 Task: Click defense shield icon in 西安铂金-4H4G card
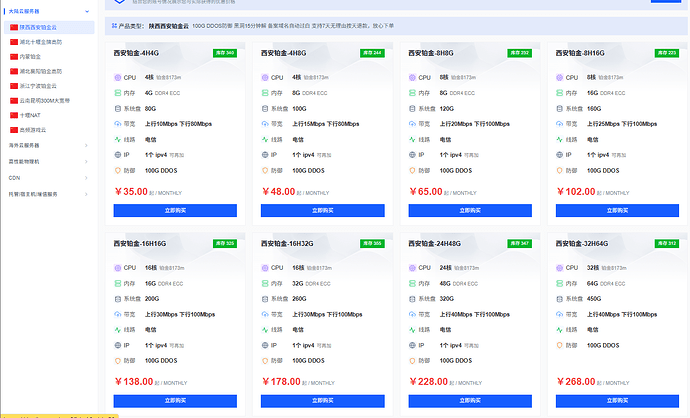[117, 171]
